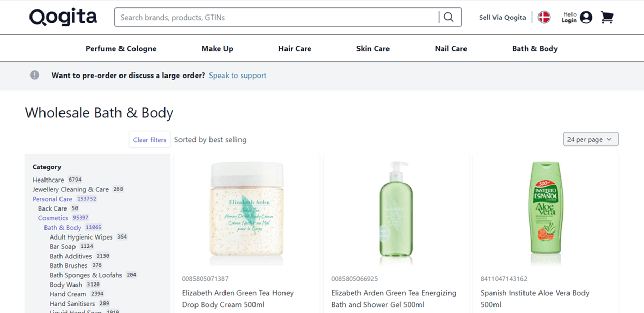Screen dimensions: 644x313
Task: Click the Qogita logo
Action: (x=63, y=17)
